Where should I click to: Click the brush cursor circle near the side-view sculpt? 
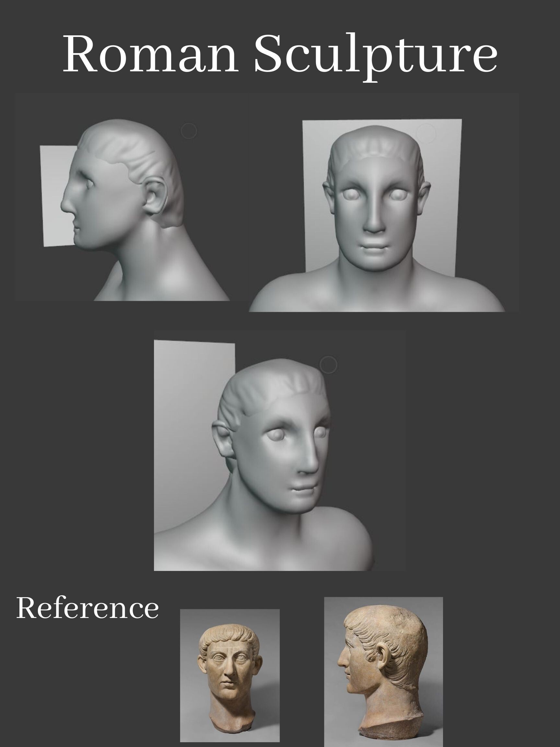[189, 131]
